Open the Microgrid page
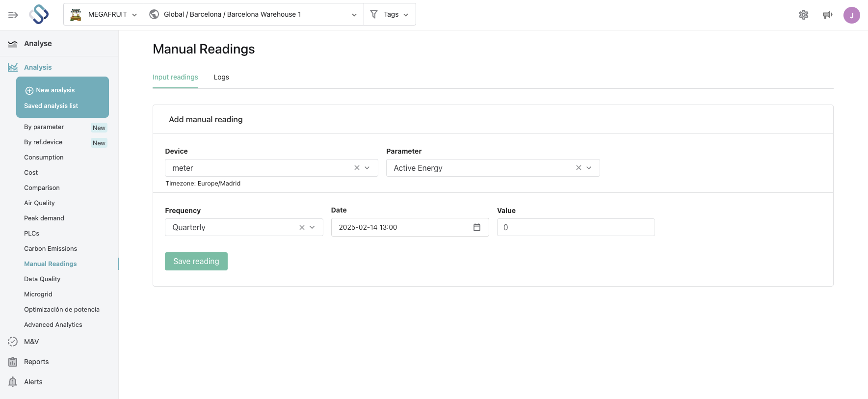Image resolution: width=868 pixels, height=399 pixels. point(38,294)
